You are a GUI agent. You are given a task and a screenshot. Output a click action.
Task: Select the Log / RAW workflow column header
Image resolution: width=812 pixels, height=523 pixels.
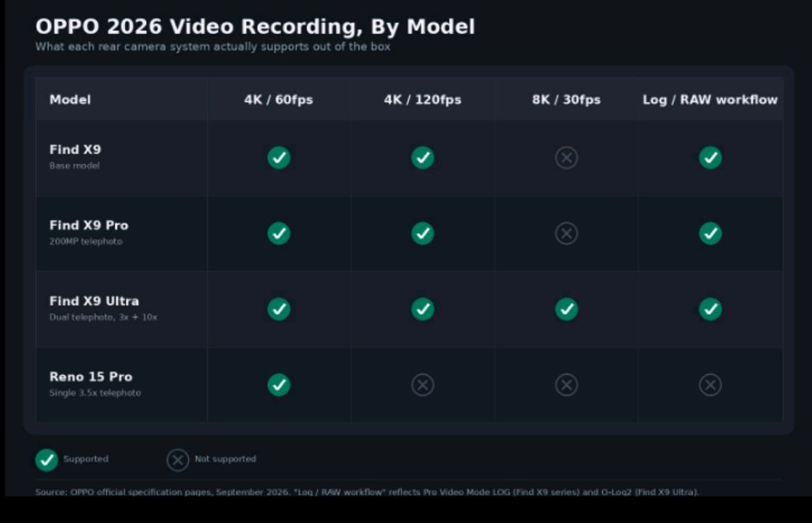coord(710,100)
